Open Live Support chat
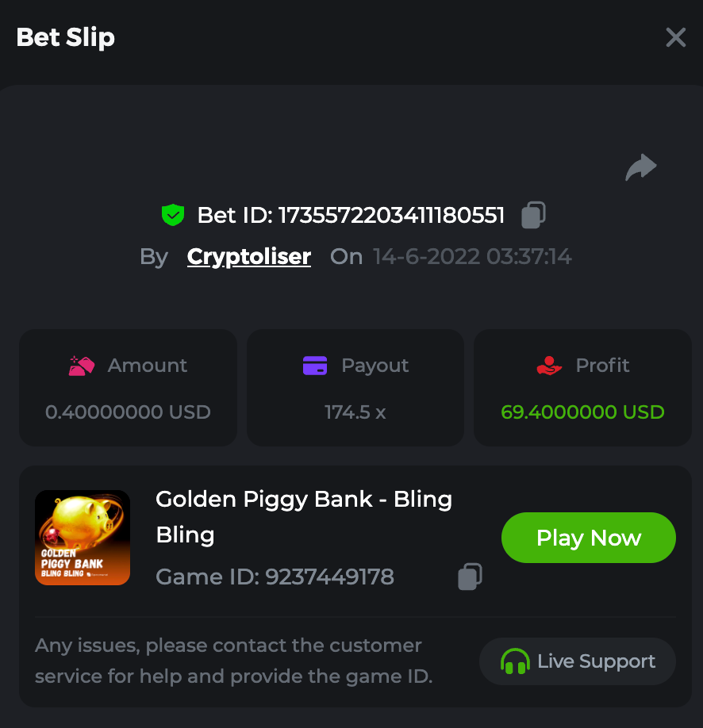Screen dimensions: 703x728 click(x=578, y=661)
